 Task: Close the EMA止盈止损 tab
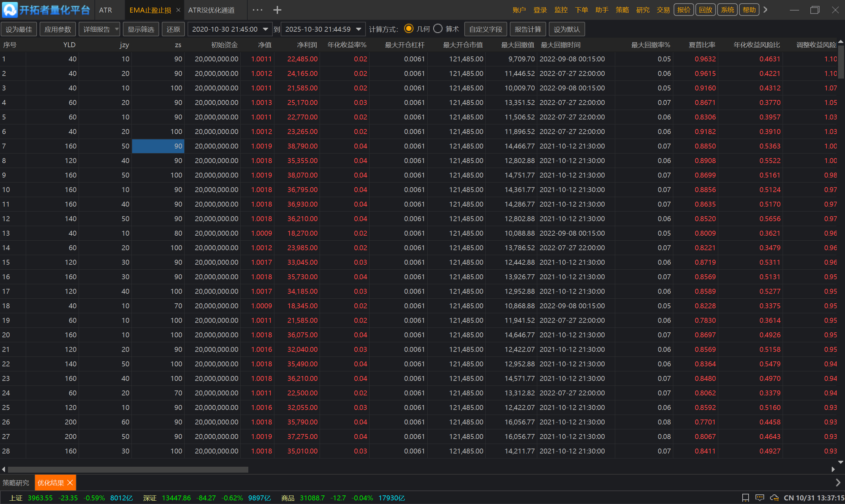click(x=178, y=10)
